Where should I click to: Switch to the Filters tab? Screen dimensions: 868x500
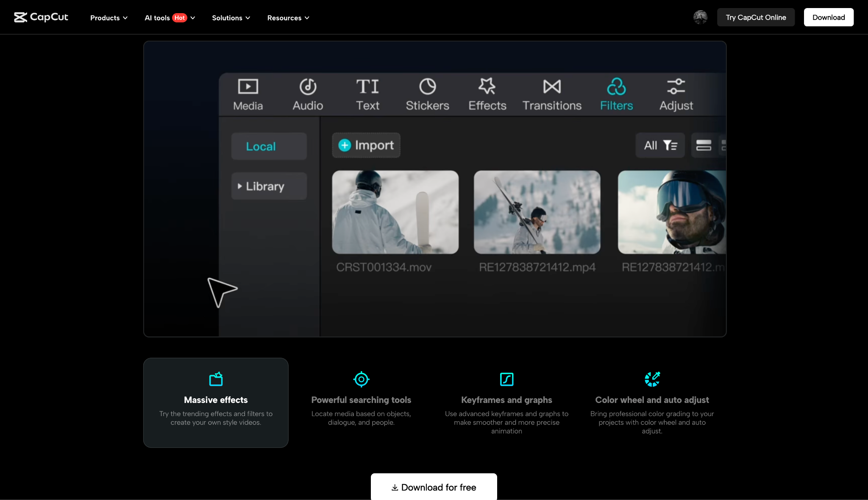click(616, 93)
